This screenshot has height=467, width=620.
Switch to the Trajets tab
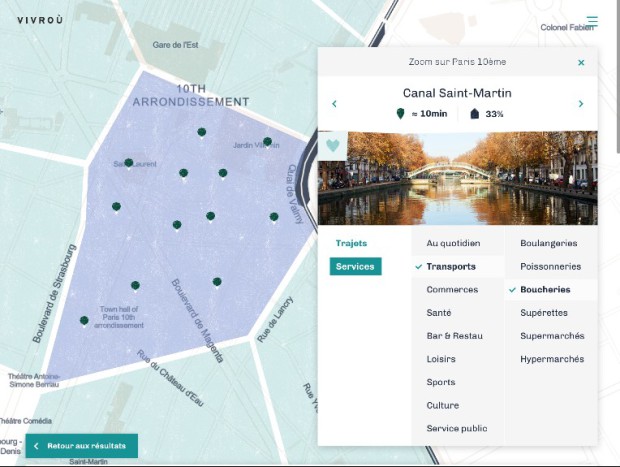[351, 243]
